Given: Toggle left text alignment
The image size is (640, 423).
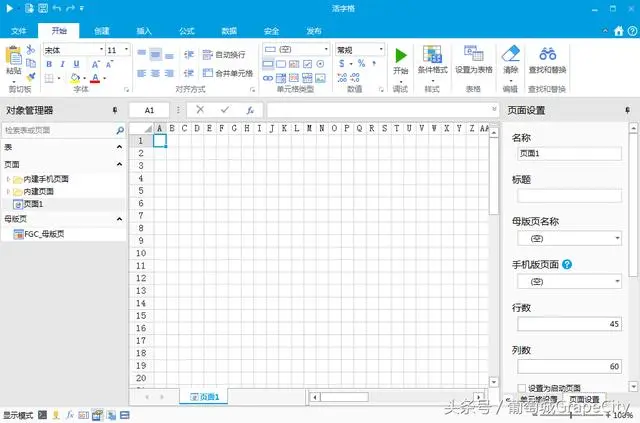Looking at the screenshot, I should 141,73.
